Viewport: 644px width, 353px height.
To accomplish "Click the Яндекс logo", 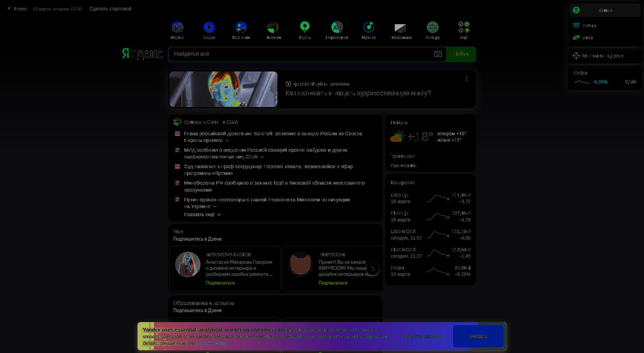I will pyautogui.click(x=142, y=54).
